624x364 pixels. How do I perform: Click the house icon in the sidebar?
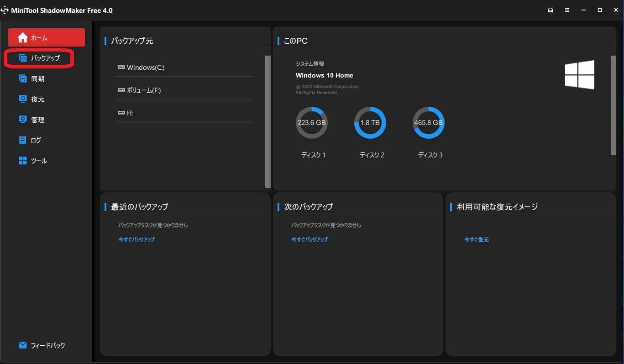(x=23, y=37)
